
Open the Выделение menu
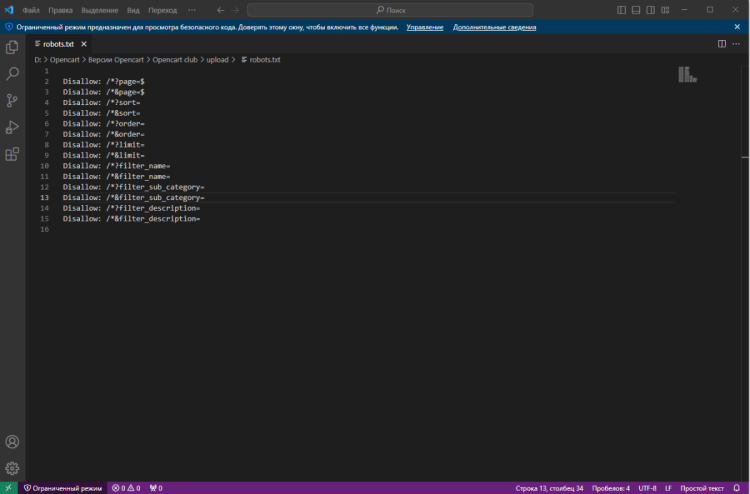[x=99, y=10]
